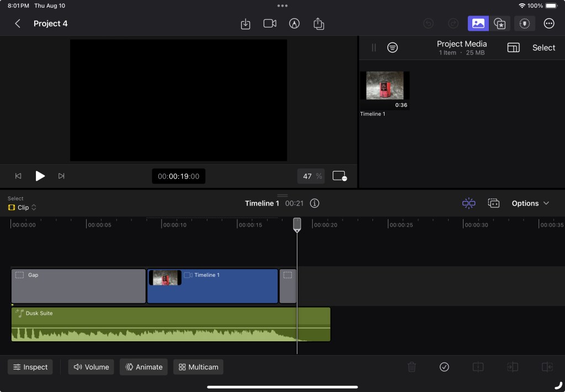Toggle the content/effects browser star button
The width and height of the screenshot is (565, 392).
pos(500,24)
